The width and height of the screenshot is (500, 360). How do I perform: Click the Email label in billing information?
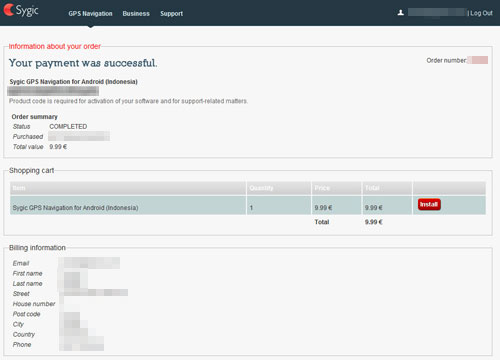coord(21,263)
